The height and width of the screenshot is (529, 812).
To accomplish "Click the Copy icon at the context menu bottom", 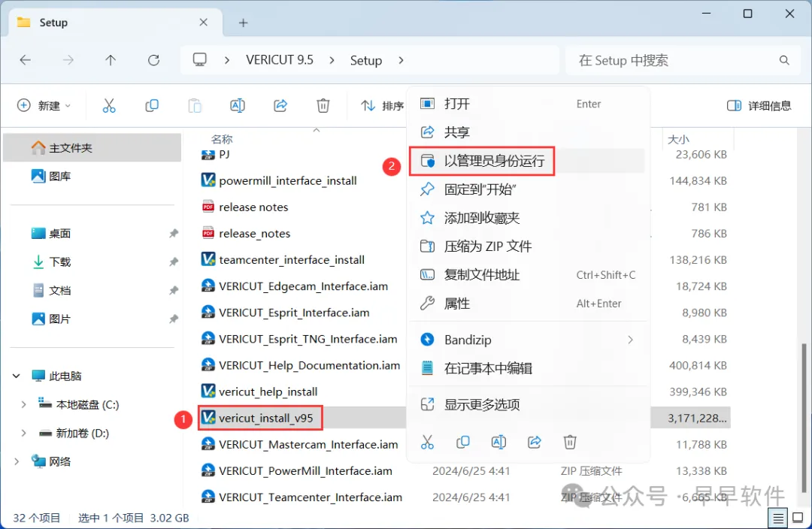I will click(x=463, y=442).
